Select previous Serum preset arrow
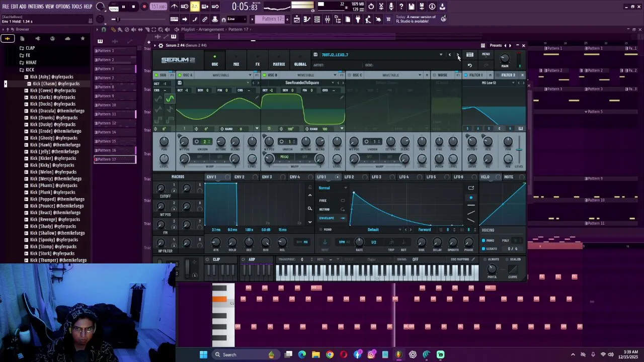Screen dimensions: 644x362 click(x=449, y=55)
